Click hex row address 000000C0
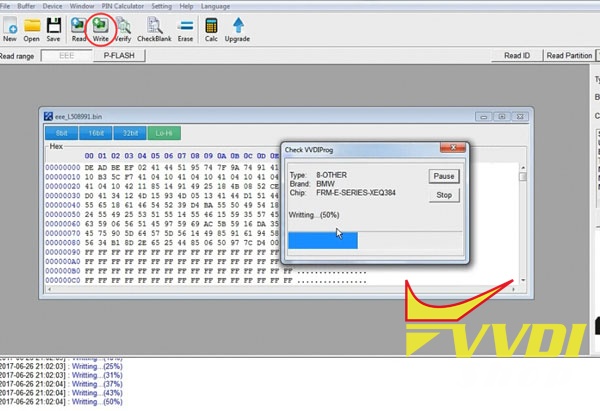The image size is (600, 411). [x=63, y=281]
